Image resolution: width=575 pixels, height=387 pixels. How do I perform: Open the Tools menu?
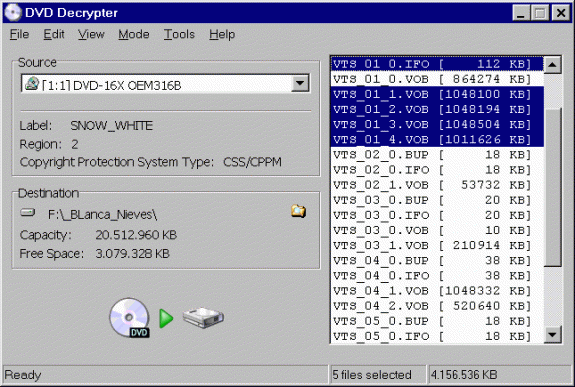click(179, 34)
